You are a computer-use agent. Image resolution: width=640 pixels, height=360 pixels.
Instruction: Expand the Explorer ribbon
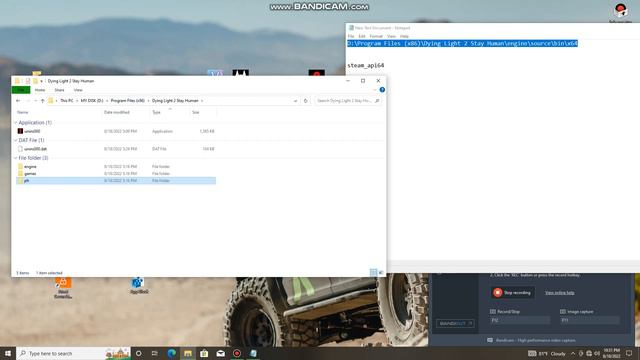click(375, 90)
